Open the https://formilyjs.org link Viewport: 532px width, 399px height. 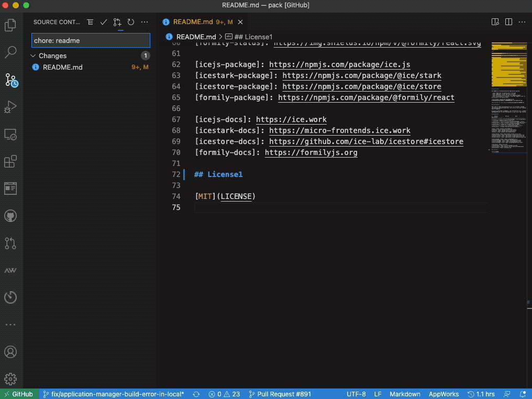(311, 152)
